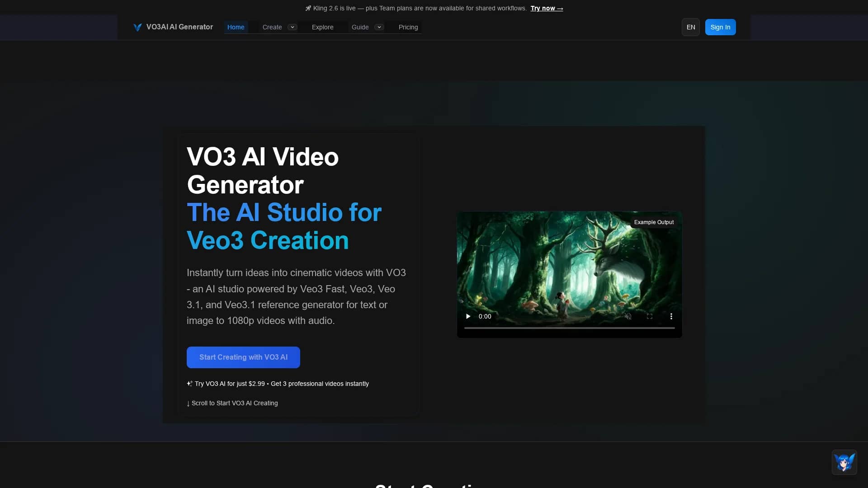Screen dimensions: 868x488
Task: Click Scroll to Start VO3 AI Creating
Action: coord(232,403)
